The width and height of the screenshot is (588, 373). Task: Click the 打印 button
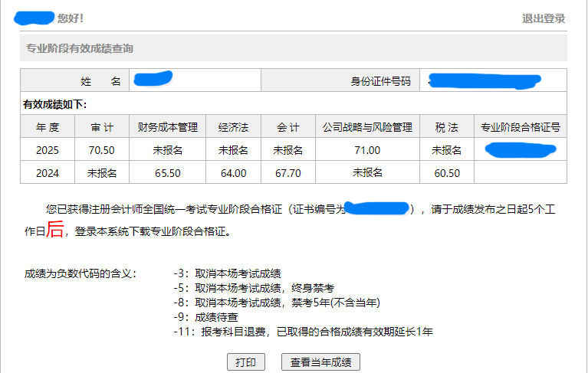(245, 362)
